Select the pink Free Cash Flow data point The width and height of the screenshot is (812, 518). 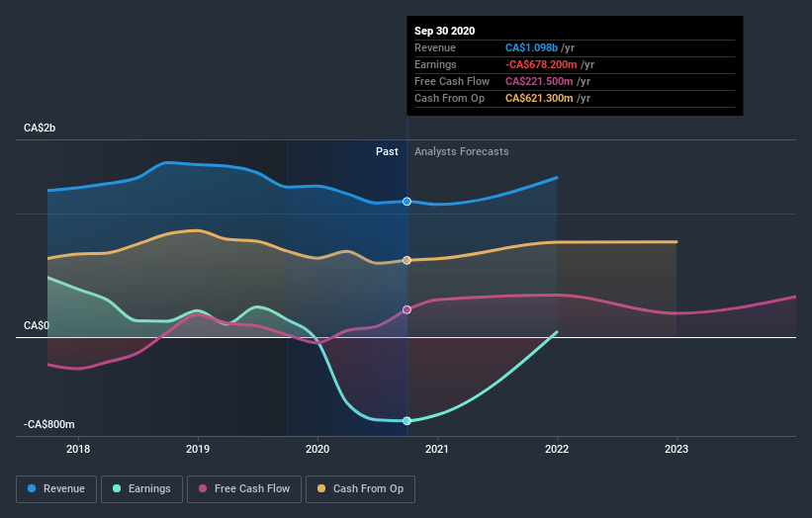coord(407,309)
